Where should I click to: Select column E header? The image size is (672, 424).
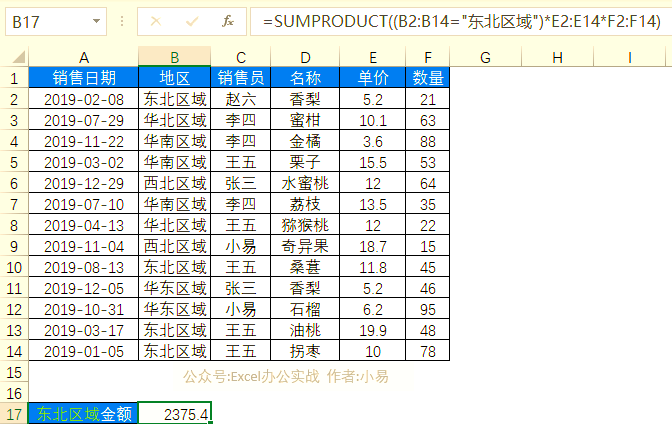(372, 57)
